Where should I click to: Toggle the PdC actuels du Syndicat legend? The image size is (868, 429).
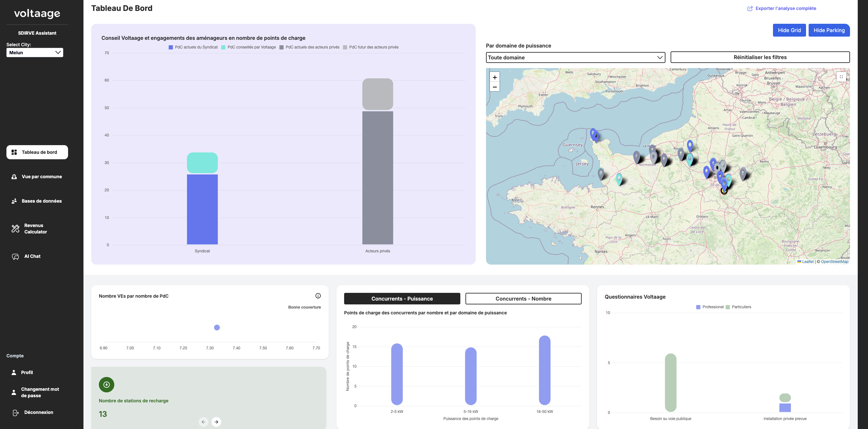pos(194,47)
